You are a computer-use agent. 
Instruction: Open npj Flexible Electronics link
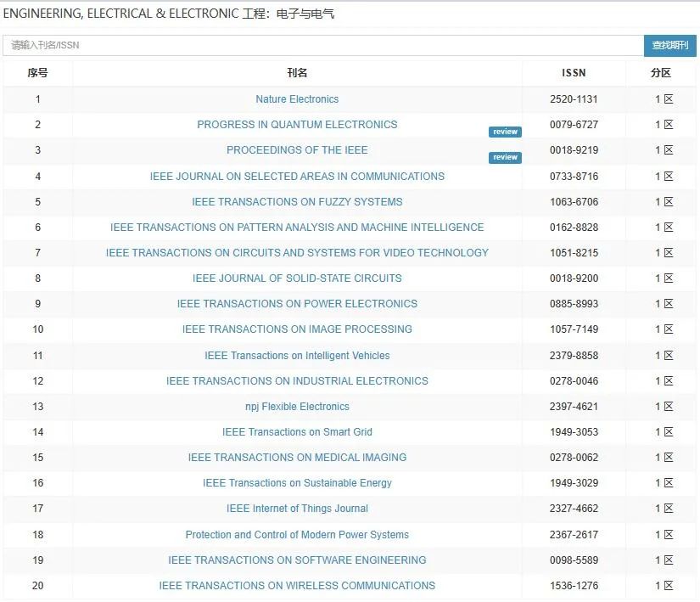click(297, 407)
